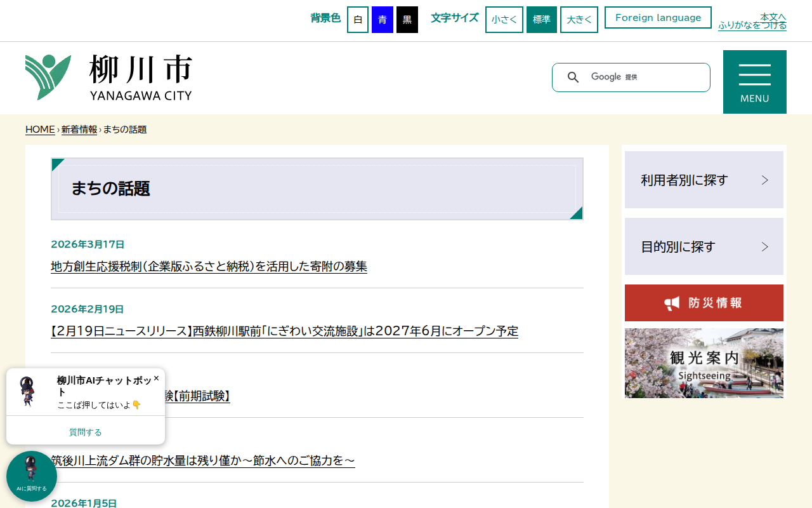Select the 黒 black background color
Screen dimensions: 812x508
[x=407, y=19]
